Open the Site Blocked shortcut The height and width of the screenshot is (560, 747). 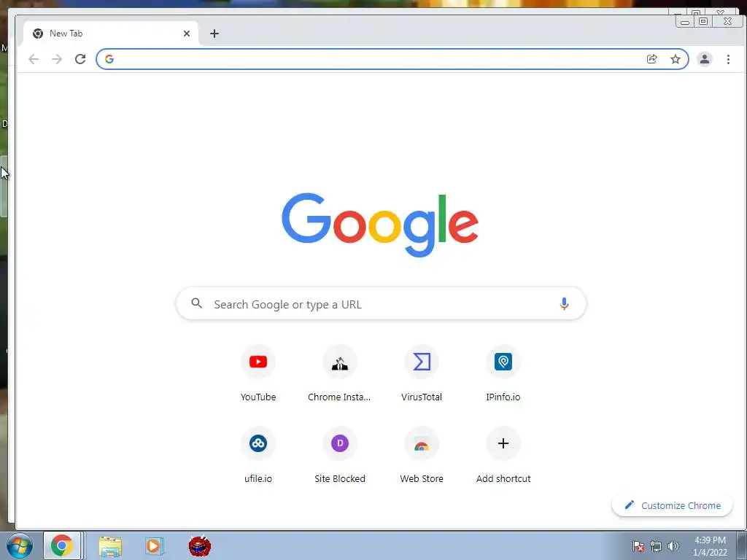340,456
